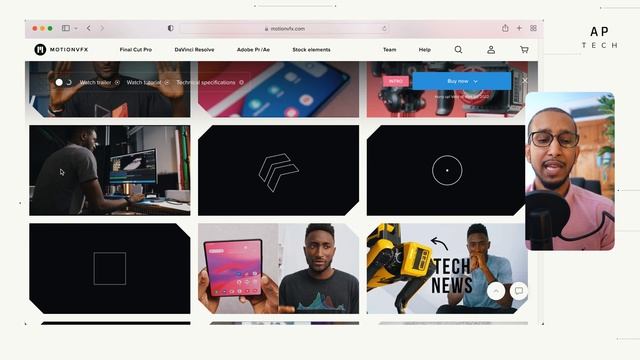This screenshot has width=640, height=360.
Task: Open the black thumbnail with circle outline
Action: [x=446, y=170]
